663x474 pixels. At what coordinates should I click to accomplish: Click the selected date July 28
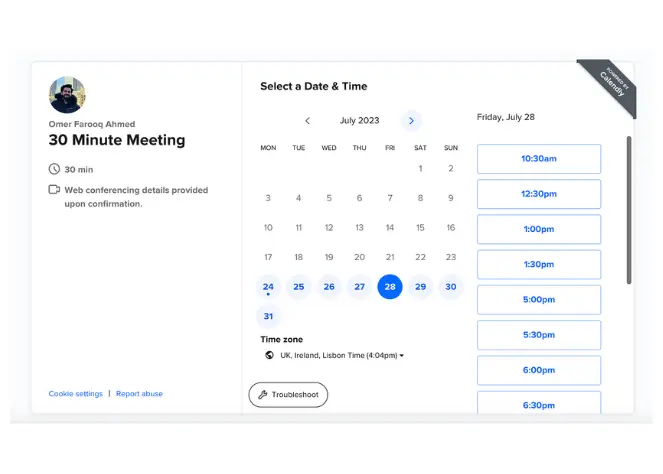point(390,287)
